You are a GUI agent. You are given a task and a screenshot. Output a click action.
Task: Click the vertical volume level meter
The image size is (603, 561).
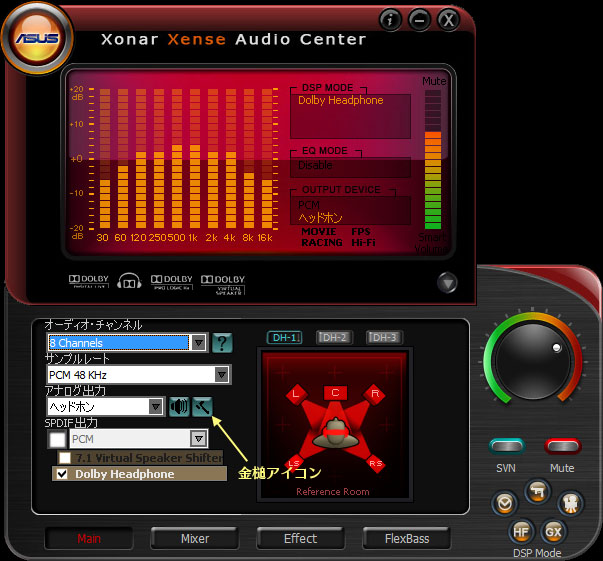tap(433, 160)
